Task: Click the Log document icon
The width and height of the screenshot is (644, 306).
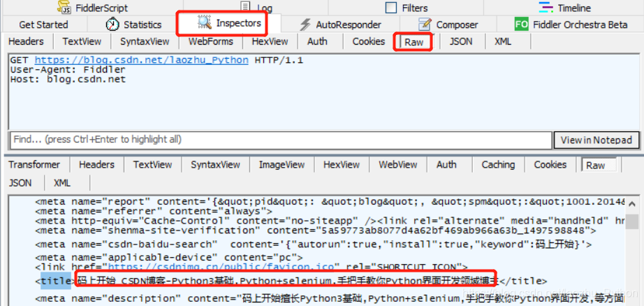Action: click(x=245, y=6)
